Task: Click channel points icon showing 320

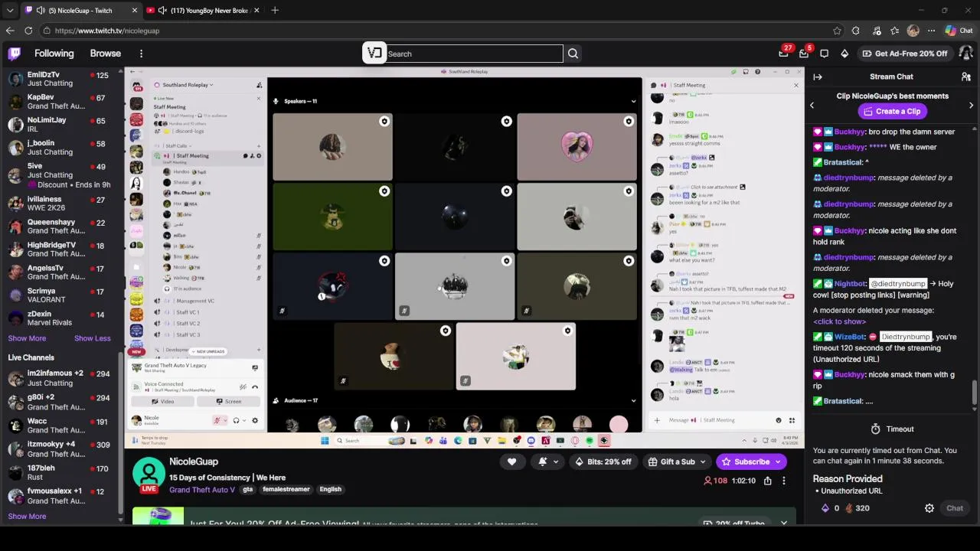Action: 849,508
